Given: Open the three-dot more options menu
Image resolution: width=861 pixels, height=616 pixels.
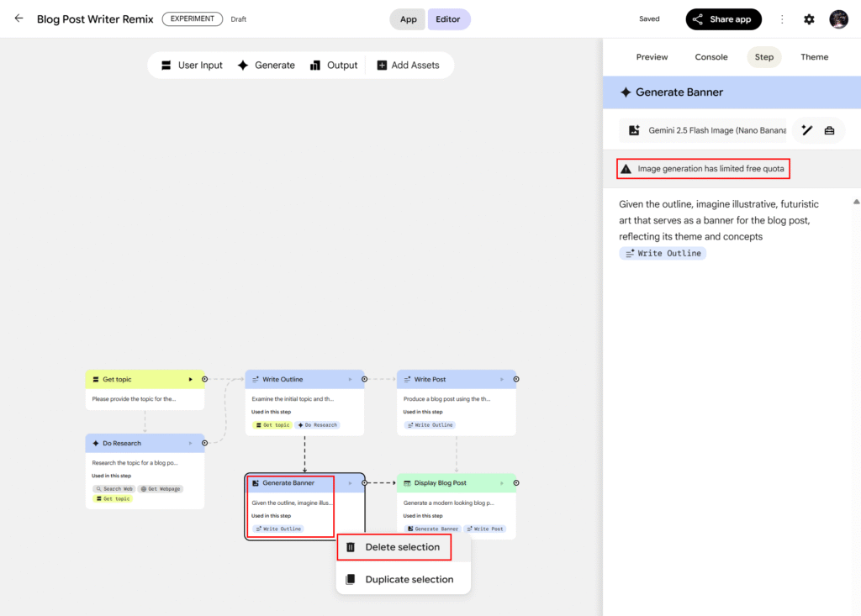Looking at the screenshot, I should 782,19.
